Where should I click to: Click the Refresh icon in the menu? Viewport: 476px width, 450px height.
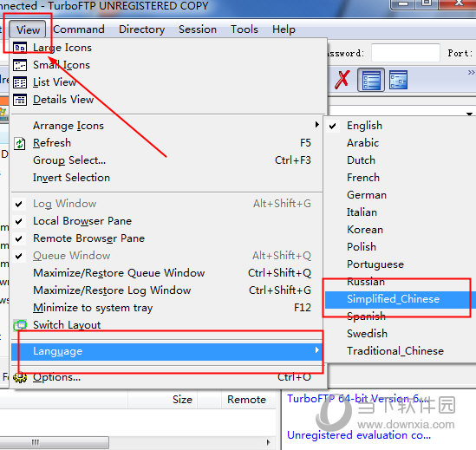click(x=20, y=143)
